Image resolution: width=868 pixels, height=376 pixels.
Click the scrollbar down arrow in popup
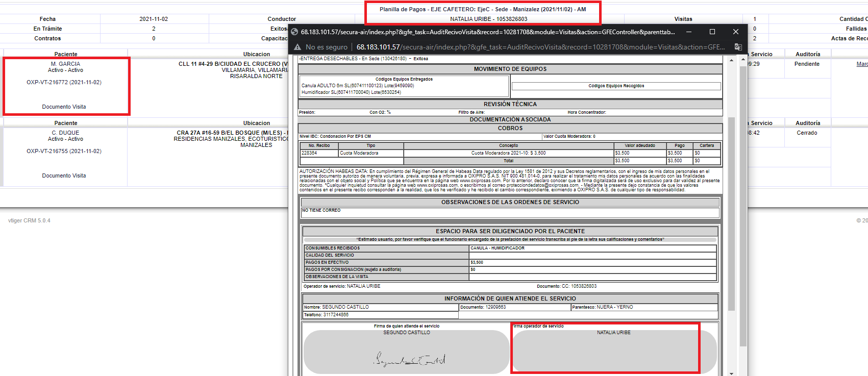point(731,373)
